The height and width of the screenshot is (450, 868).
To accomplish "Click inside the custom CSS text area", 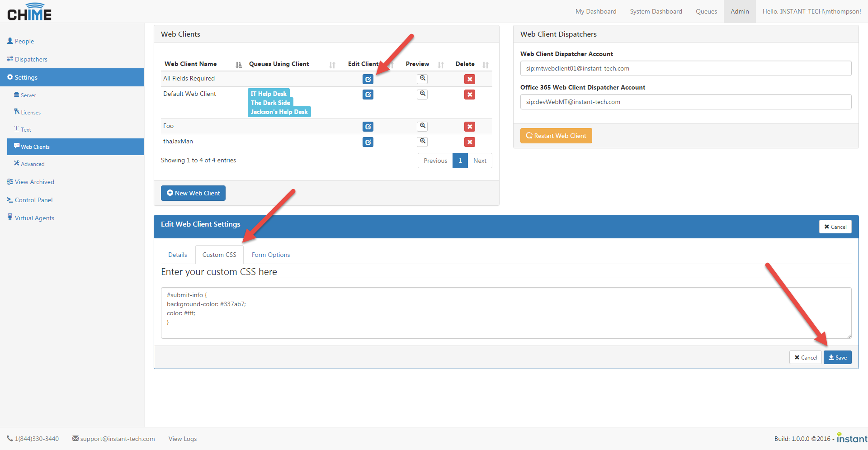I will [505, 313].
